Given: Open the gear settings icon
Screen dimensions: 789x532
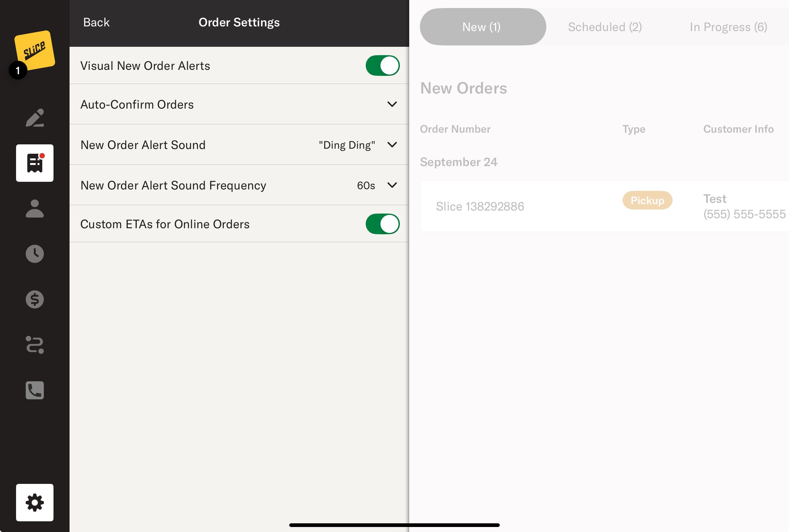Looking at the screenshot, I should coord(35,503).
